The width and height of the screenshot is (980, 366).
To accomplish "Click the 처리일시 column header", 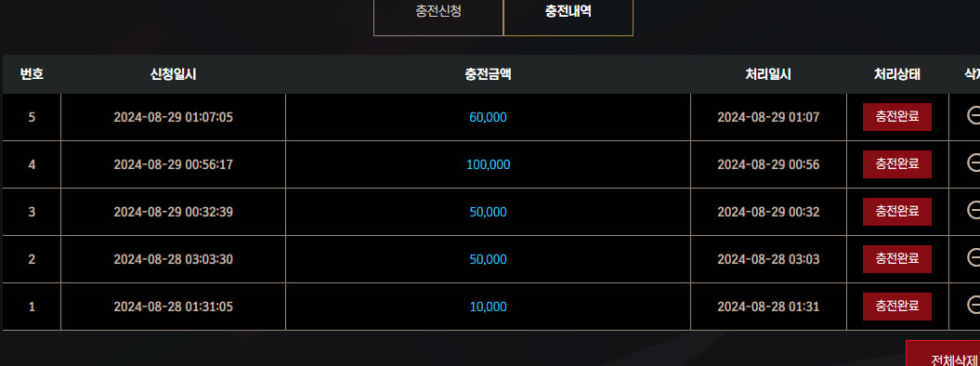I will pyautogui.click(x=768, y=74).
